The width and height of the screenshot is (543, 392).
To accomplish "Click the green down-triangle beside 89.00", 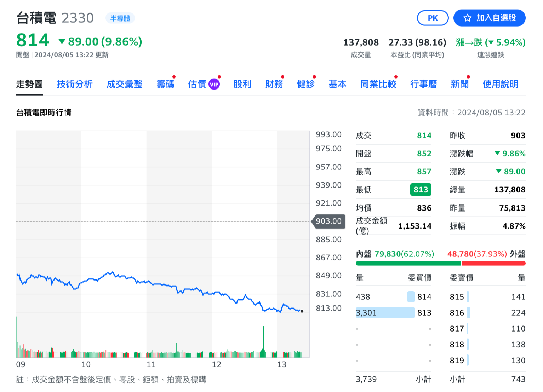I will (x=62, y=42).
